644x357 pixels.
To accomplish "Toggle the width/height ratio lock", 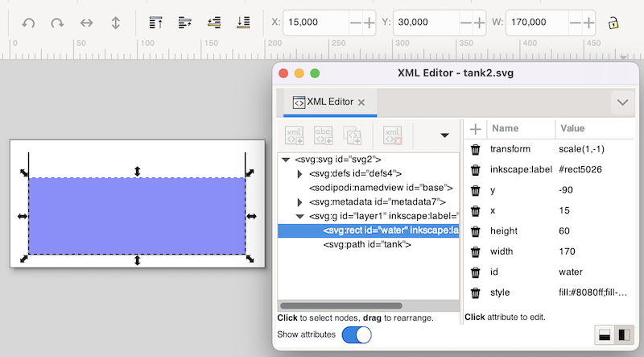I will [613, 23].
